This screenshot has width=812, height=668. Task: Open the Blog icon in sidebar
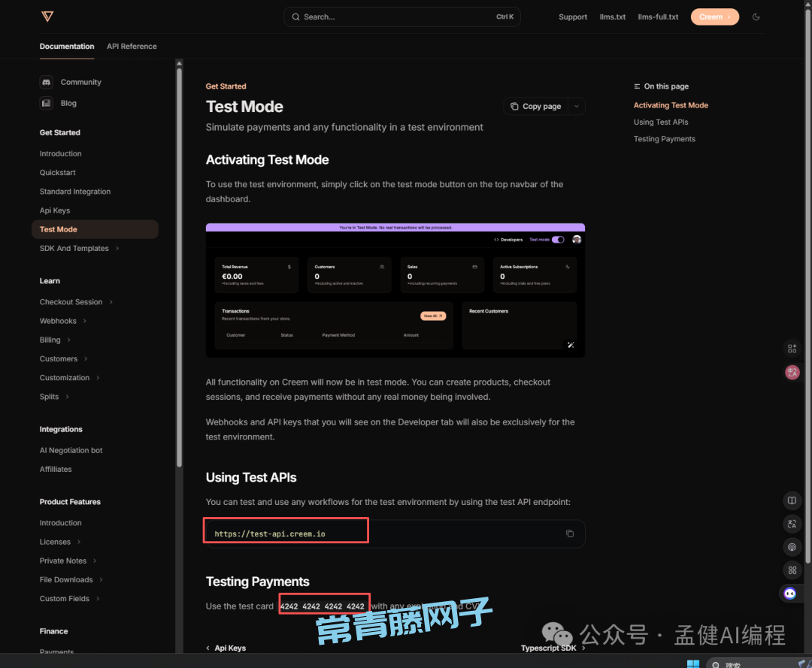pyautogui.click(x=47, y=103)
